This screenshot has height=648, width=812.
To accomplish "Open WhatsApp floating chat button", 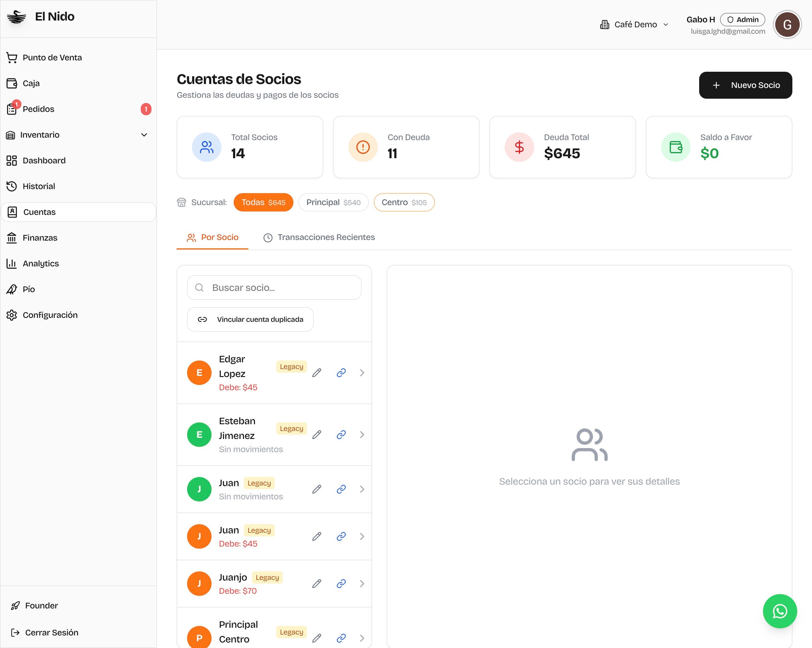I will tap(779, 611).
